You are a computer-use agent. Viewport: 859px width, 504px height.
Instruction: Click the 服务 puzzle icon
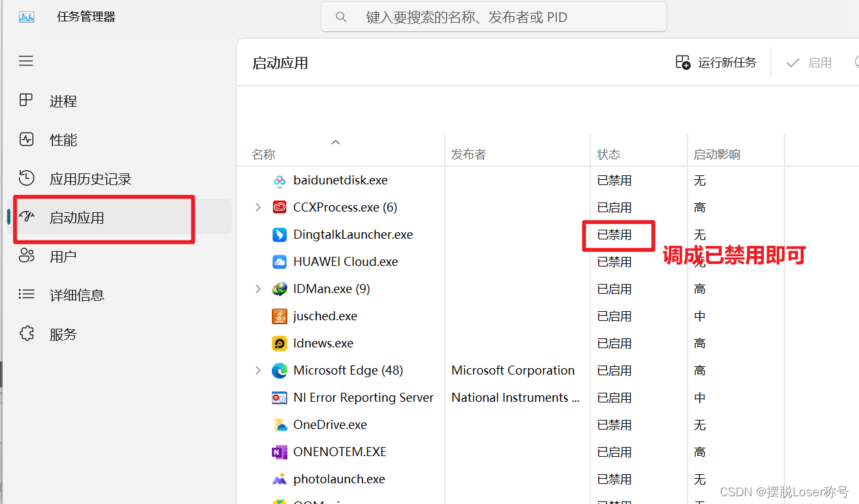26,334
